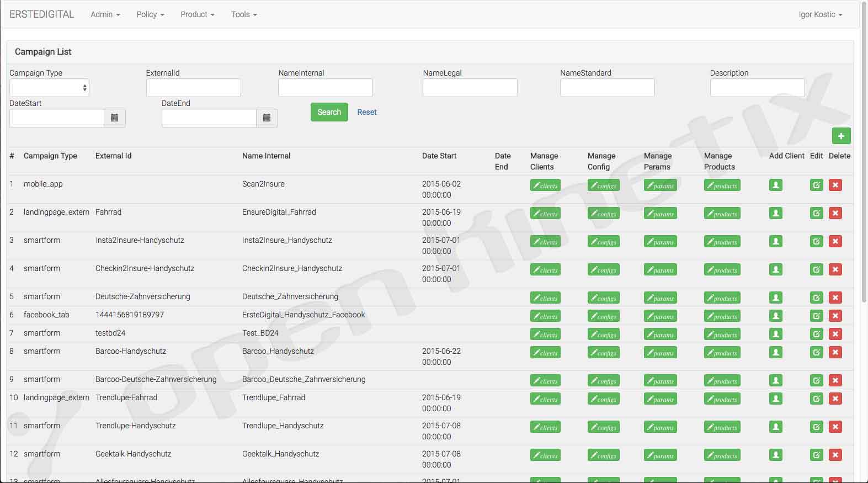
Task: Open the Igor Kostic user menu
Action: (821, 14)
